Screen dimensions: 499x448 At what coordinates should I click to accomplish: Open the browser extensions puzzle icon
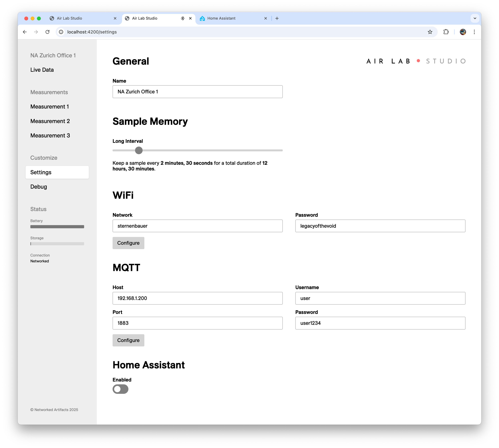coord(446,32)
